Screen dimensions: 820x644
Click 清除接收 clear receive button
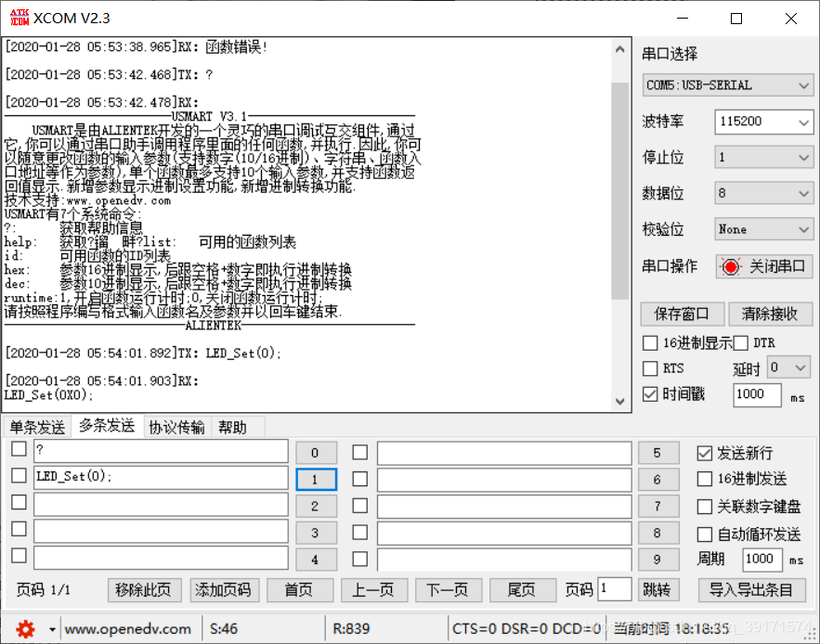pos(770,314)
